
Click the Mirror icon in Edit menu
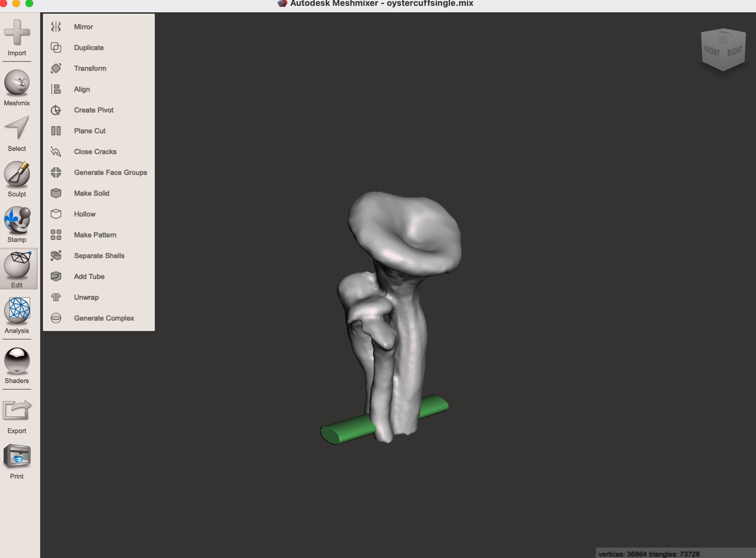coord(56,27)
